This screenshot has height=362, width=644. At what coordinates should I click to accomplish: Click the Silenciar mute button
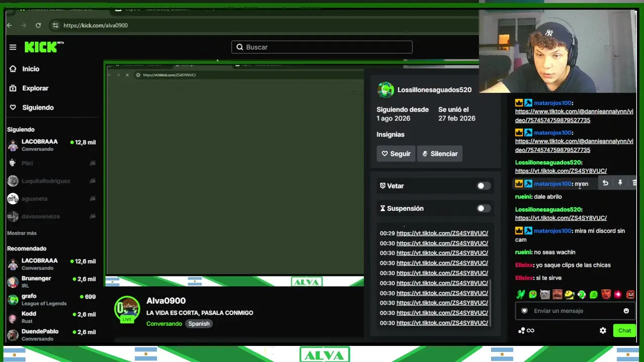pyautogui.click(x=440, y=154)
